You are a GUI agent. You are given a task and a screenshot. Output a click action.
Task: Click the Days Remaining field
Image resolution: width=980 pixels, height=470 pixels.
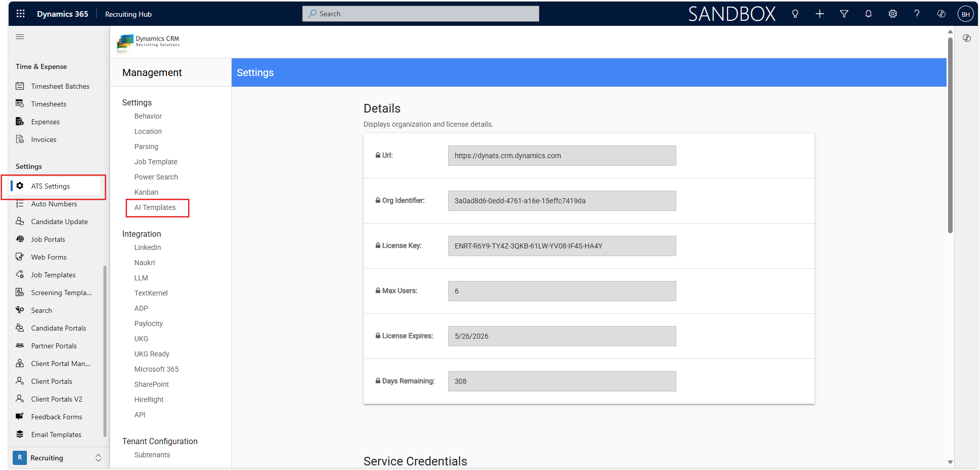562,381
